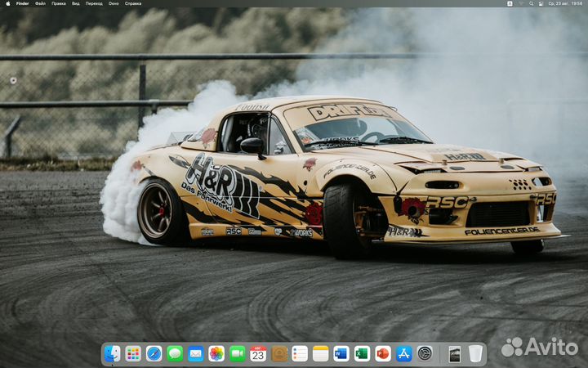Open the Вид menu

click(76, 3)
